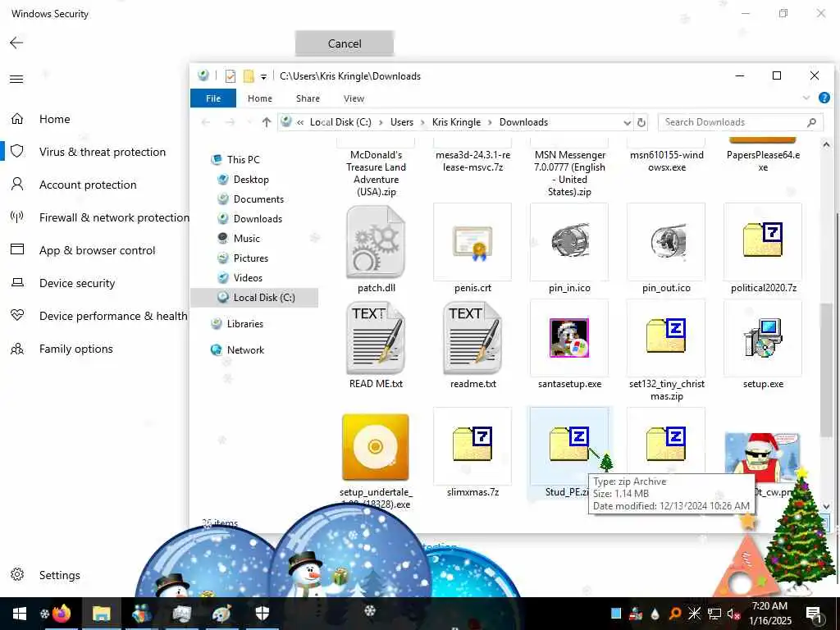Select the readme.txt file
This screenshot has width=840, height=630.
(x=472, y=339)
